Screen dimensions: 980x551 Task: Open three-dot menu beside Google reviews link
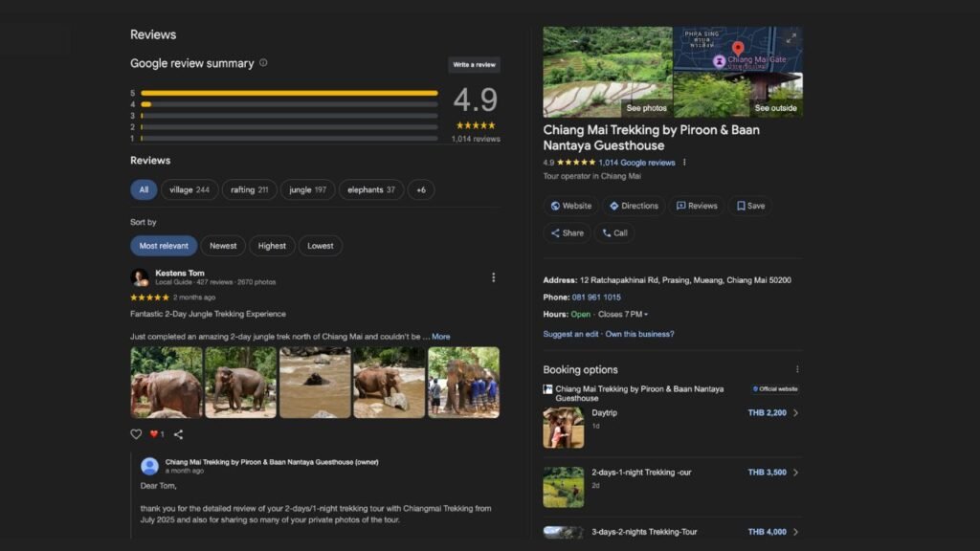684,163
